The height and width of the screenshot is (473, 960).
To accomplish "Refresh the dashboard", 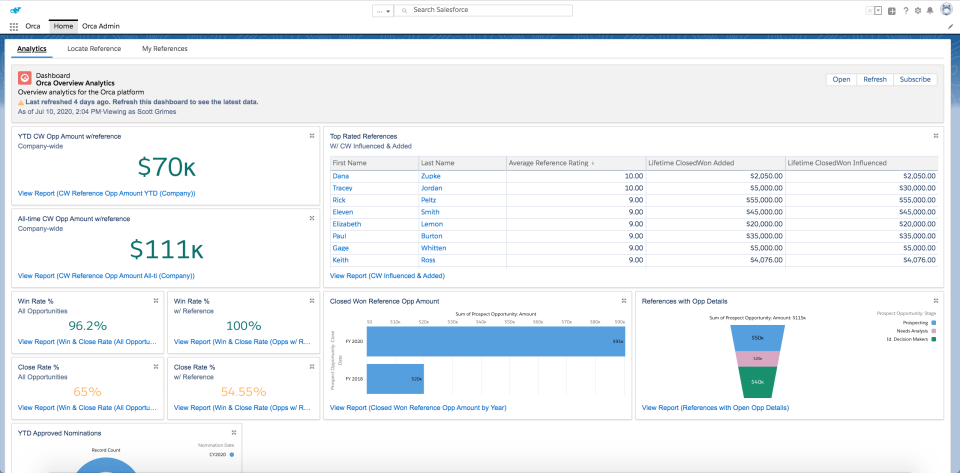I will [x=875, y=80].
